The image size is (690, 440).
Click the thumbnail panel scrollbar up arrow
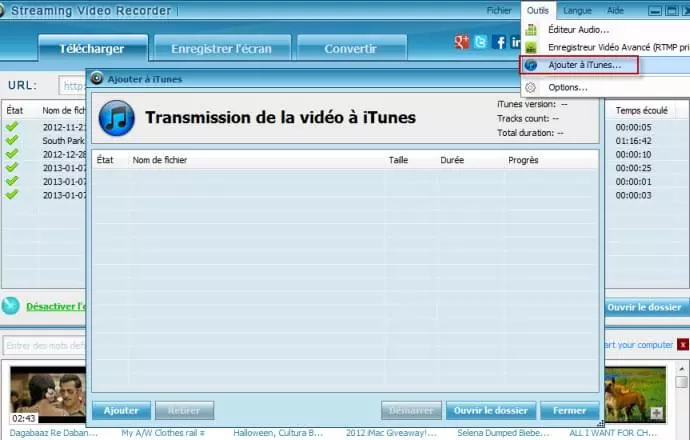coord(682,369)
